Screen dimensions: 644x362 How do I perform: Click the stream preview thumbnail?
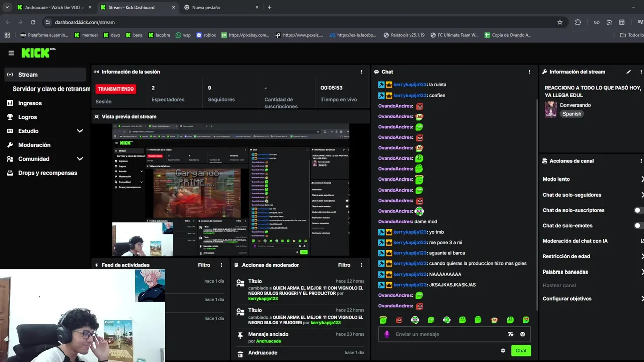click(x=230, y=190)
